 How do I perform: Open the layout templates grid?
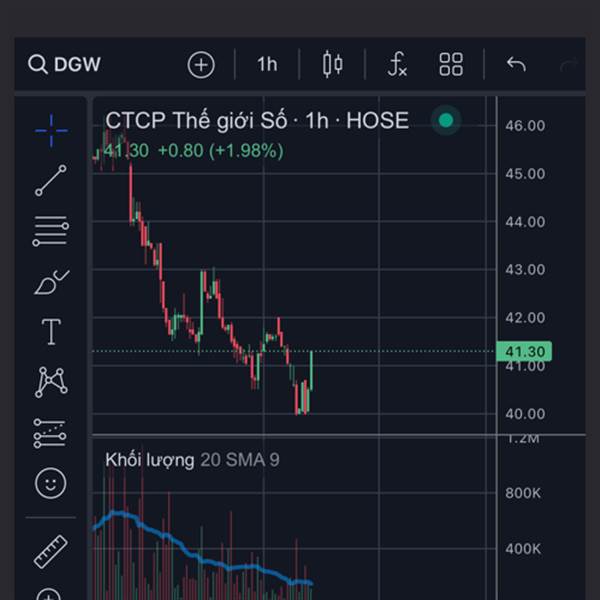(451, 65)
